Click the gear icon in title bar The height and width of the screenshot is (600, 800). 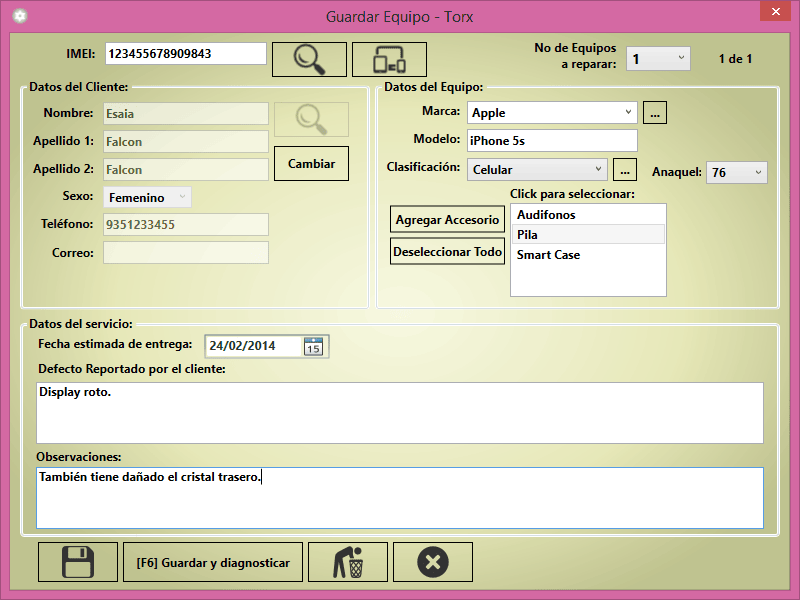pyautogui.click(x=20, y=16)
